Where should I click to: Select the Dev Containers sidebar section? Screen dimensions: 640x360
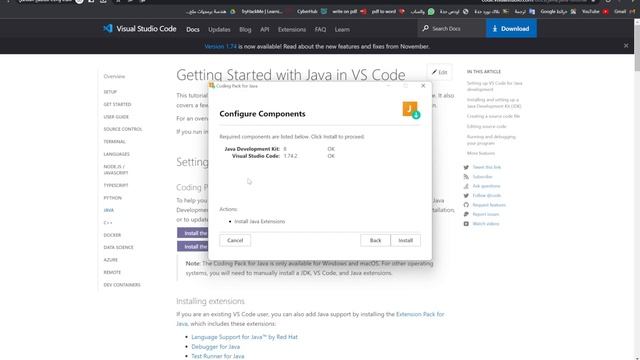(122, 285)
